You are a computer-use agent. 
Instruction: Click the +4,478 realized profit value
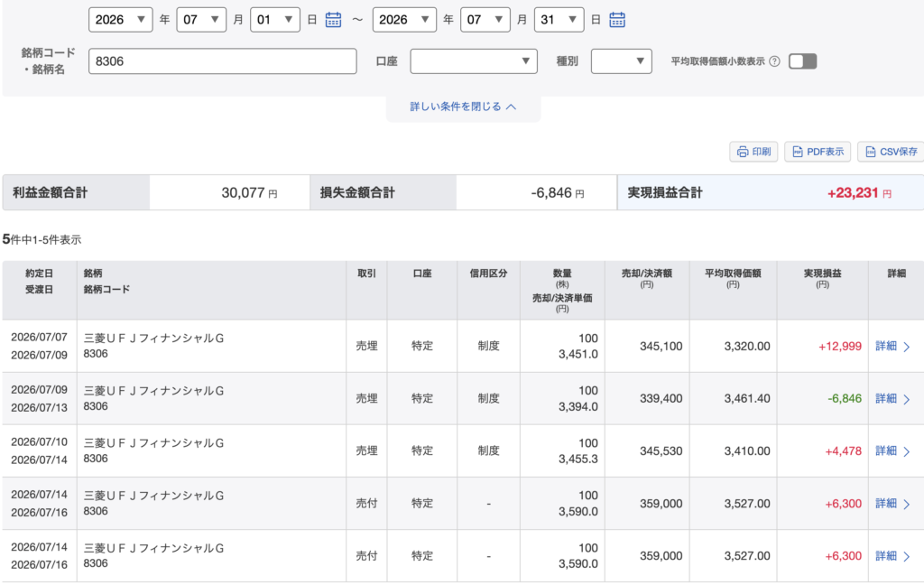pos(843,451)
